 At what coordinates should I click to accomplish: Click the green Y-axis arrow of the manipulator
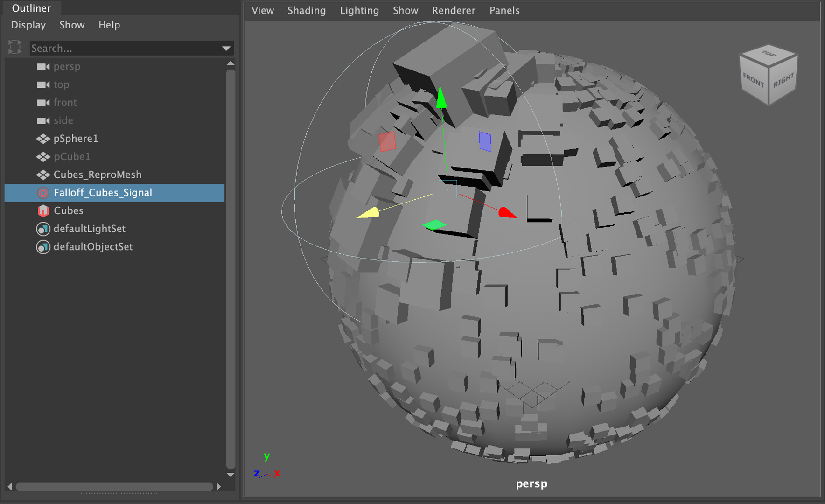441,98
